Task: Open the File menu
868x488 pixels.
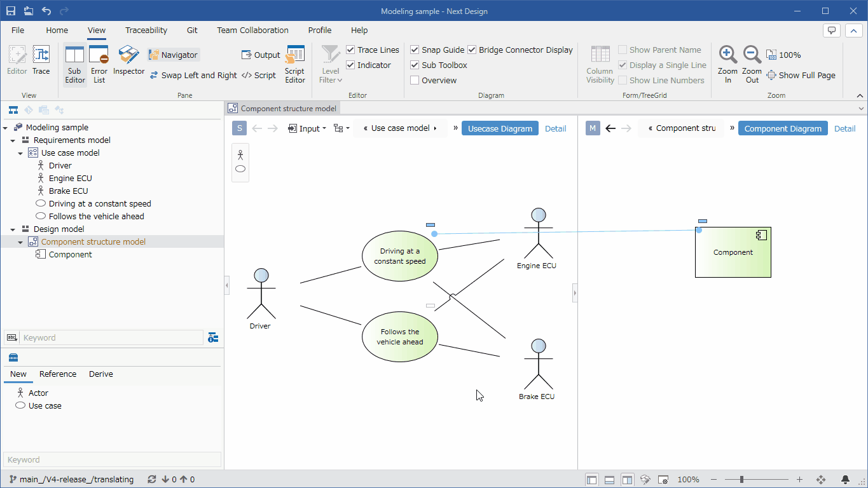Action: (x=18, y=30)
